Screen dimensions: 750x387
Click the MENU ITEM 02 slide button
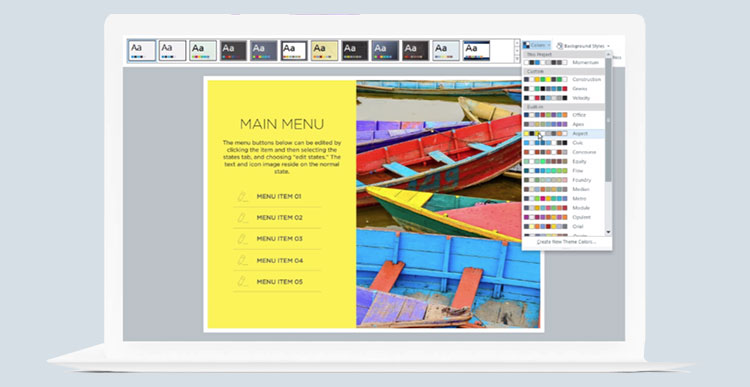click(277, 218)
